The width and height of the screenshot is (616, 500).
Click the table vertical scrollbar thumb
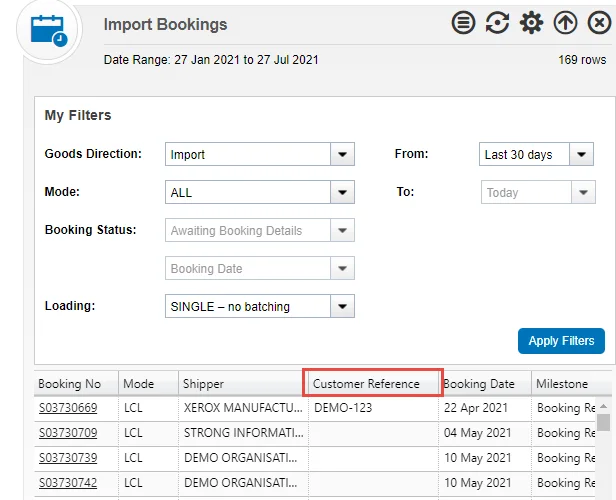coord(604,421)
